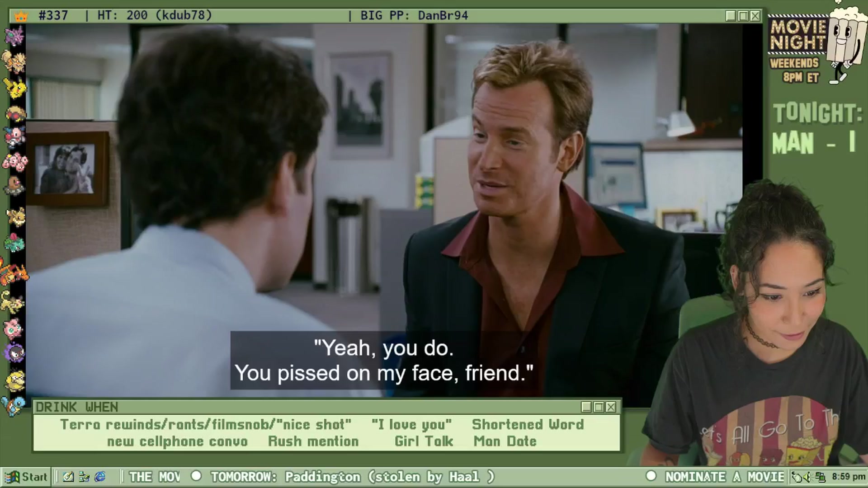Screen dimensions: 868x488
Task: Click the network connection tray icon
Action: (820, 477)
